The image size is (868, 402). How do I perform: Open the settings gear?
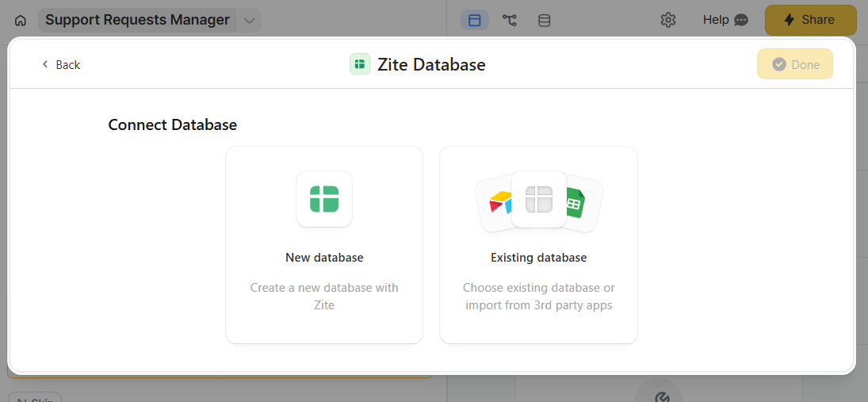(x=668, y=20)
